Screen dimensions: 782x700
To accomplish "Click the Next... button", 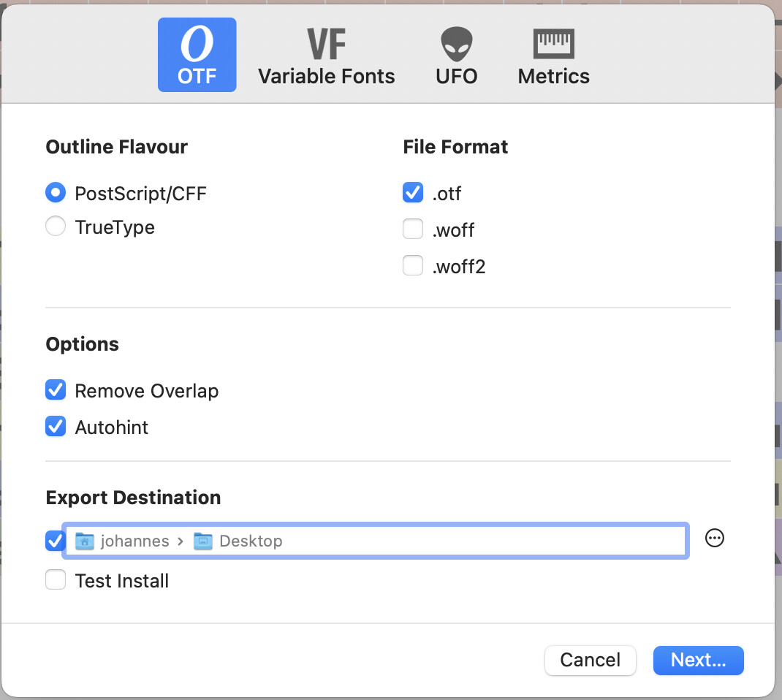I will click(698, 660).
